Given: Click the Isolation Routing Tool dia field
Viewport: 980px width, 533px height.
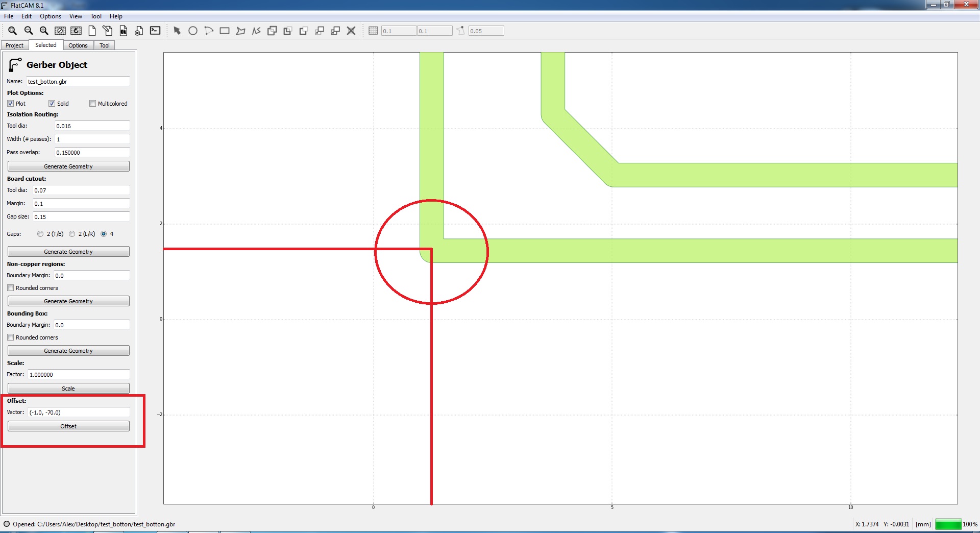Looking at the screenshot, I should click(92, 126).
